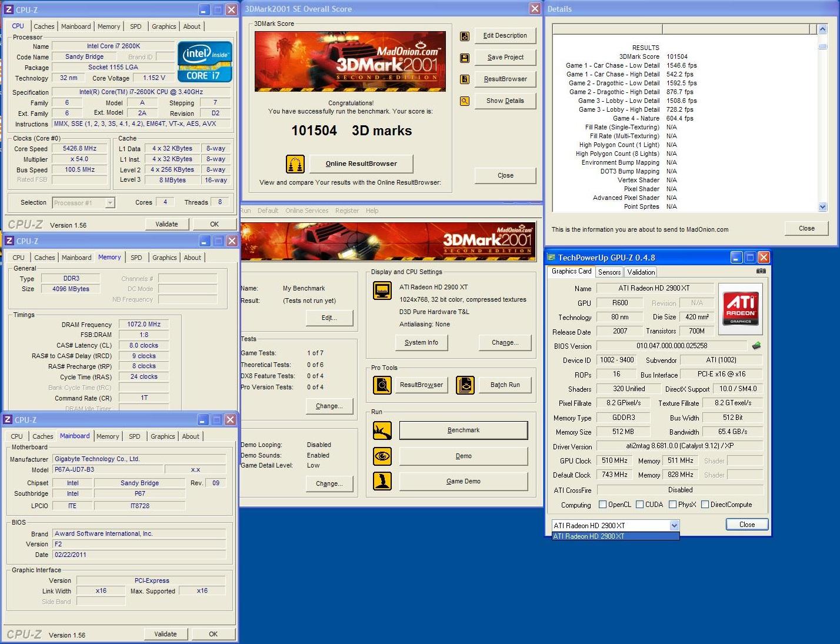Toggle the CUDA checkbox
The height and width of the screenshot is (644, 840).
click(640, 505)
